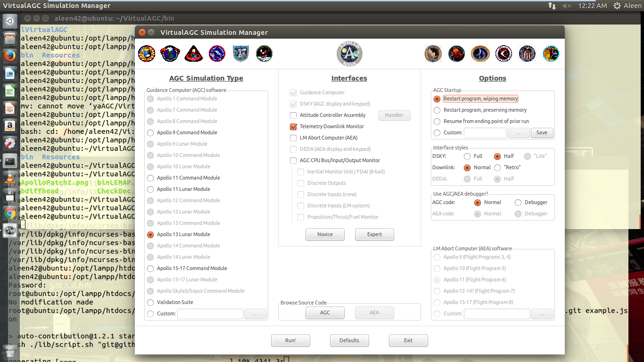
Task: Open the Amazon launcher icon
Action: pos(10,126)
